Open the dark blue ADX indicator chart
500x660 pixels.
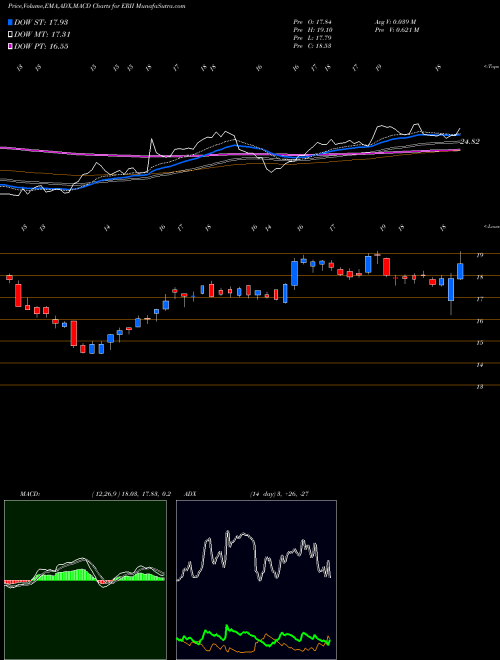click(256, 580)
